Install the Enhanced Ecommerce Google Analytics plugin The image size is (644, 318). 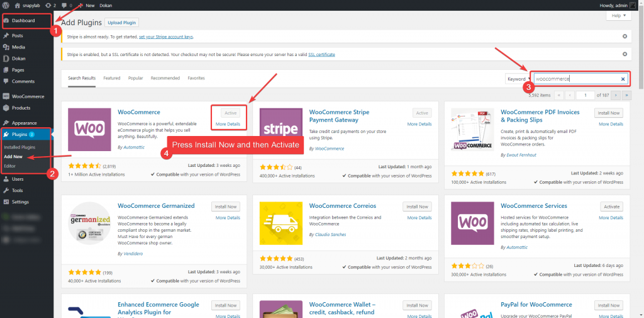(226, 305)
